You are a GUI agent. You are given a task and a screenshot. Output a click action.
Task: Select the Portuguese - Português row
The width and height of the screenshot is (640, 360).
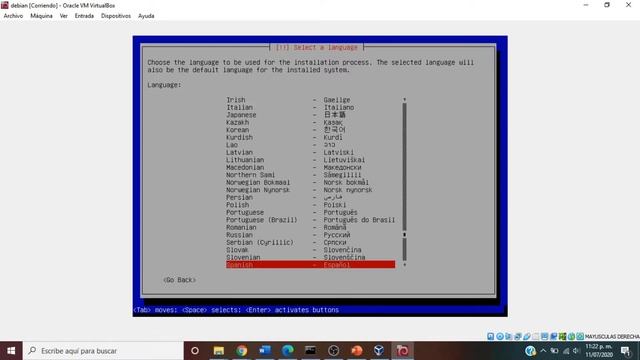click(x=311, y=212)
